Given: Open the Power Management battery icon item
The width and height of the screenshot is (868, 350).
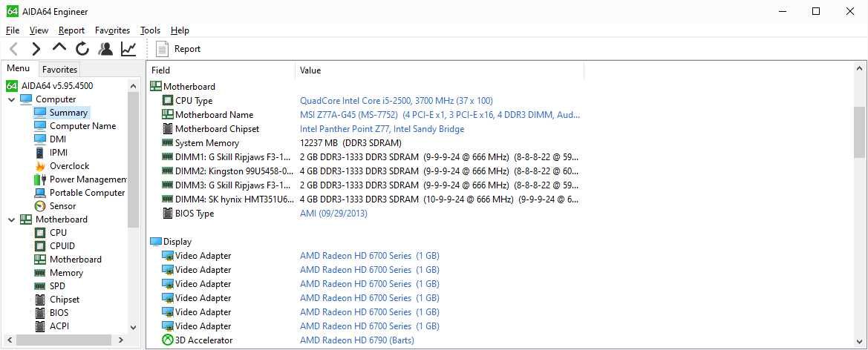Looking at the screenshot, I should pyautogui.click(x=40, y=179).
